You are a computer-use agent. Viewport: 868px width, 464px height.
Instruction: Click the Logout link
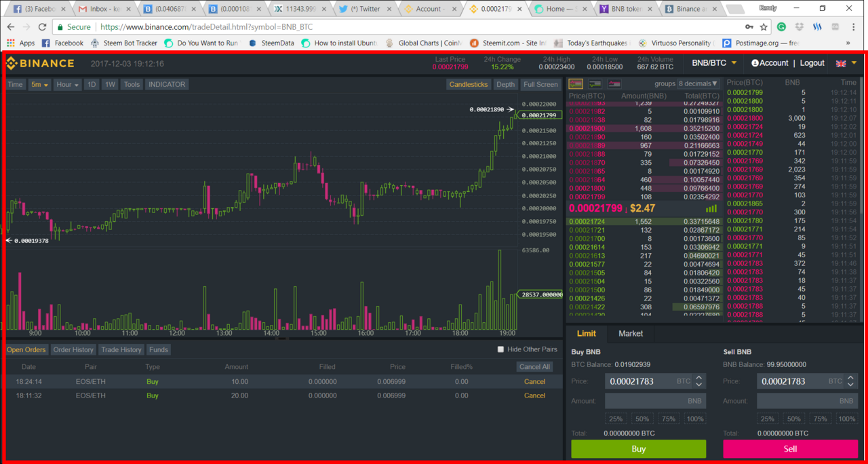point(812,63)
